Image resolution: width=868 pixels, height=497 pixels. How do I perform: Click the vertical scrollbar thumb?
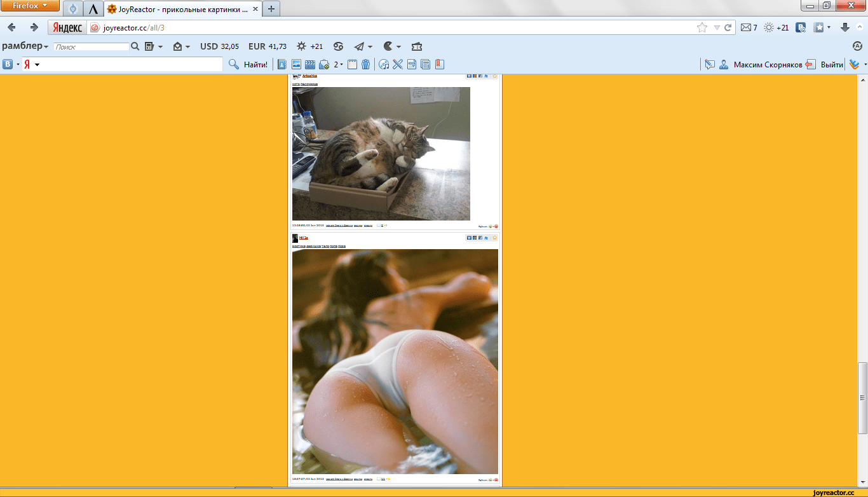pyautogui.click(x=862, y=398)
